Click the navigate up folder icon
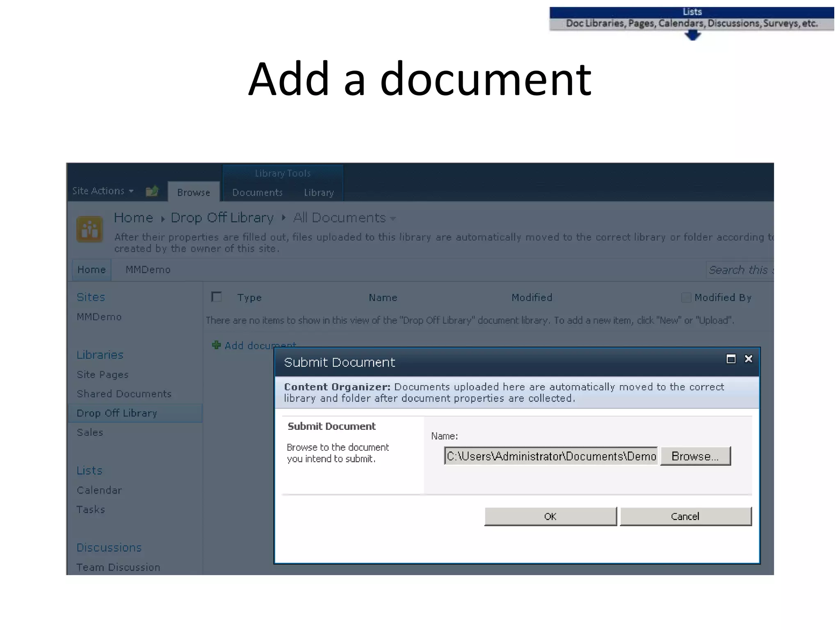 (x=152, y=191)
